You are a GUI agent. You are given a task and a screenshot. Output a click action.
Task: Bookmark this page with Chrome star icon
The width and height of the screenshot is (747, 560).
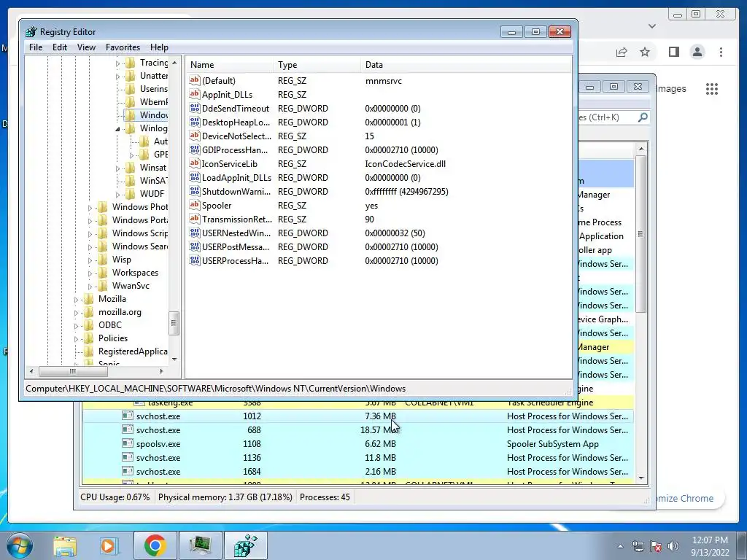click(645, 52)
